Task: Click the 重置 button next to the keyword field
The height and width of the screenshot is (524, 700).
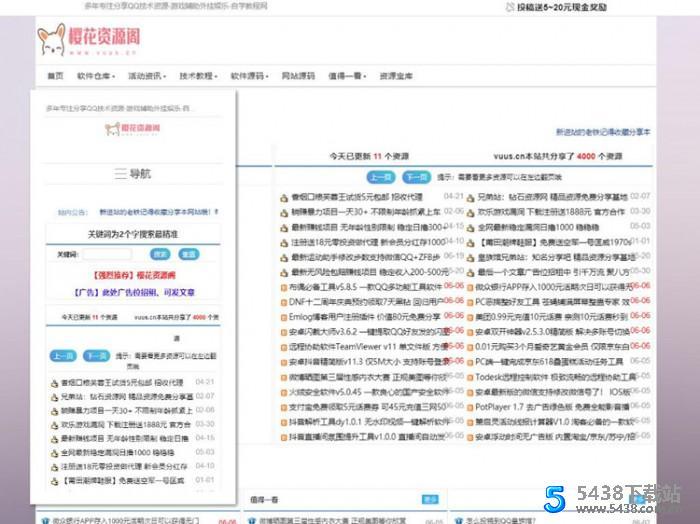Action: click(189, 254)
